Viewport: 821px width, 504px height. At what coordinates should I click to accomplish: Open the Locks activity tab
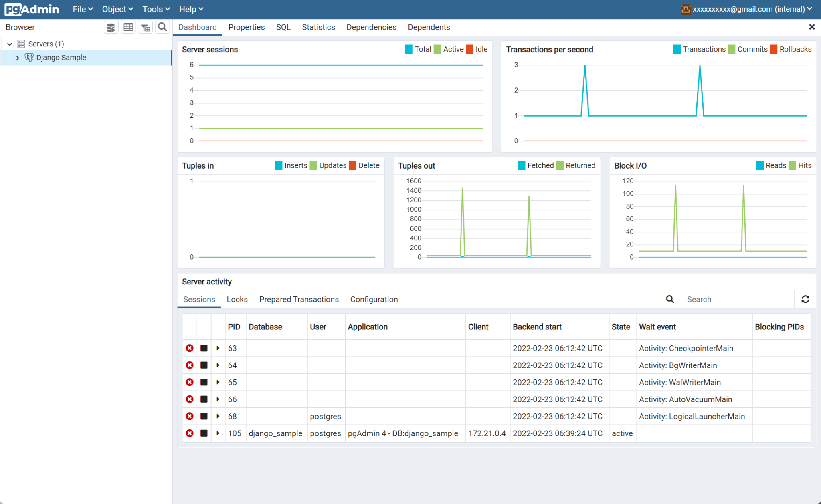point(237,299)
